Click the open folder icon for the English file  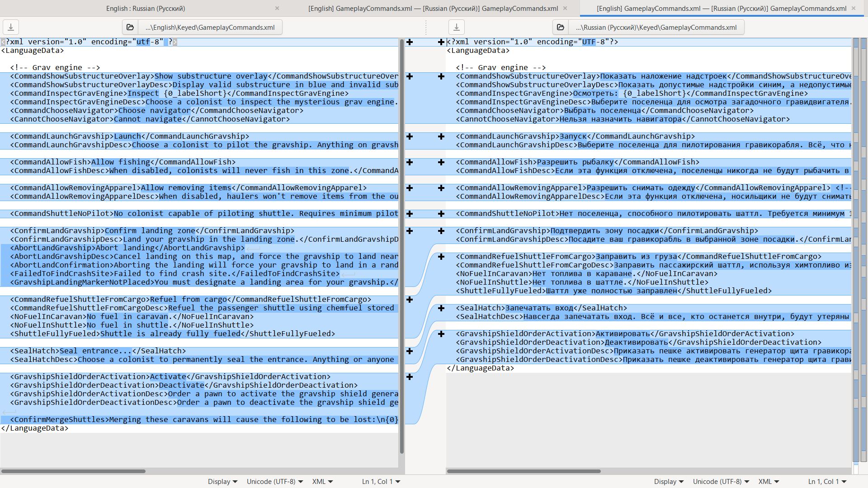click(130, 28)
